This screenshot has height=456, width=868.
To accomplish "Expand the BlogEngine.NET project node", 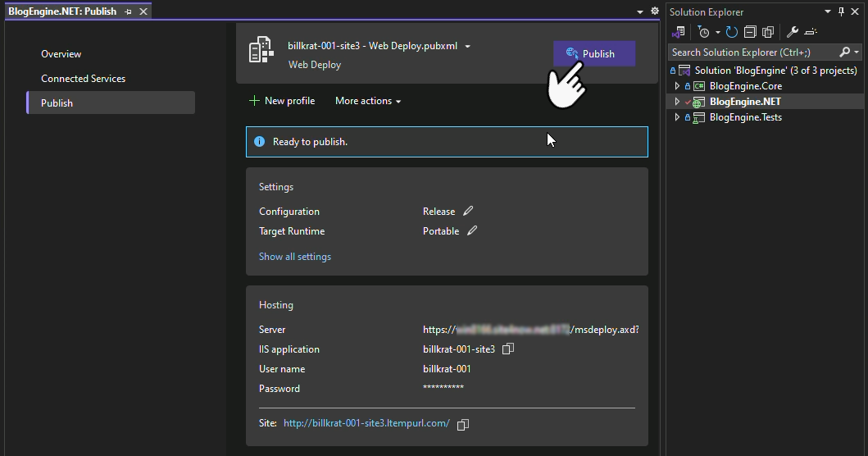I will click(676, 102).
